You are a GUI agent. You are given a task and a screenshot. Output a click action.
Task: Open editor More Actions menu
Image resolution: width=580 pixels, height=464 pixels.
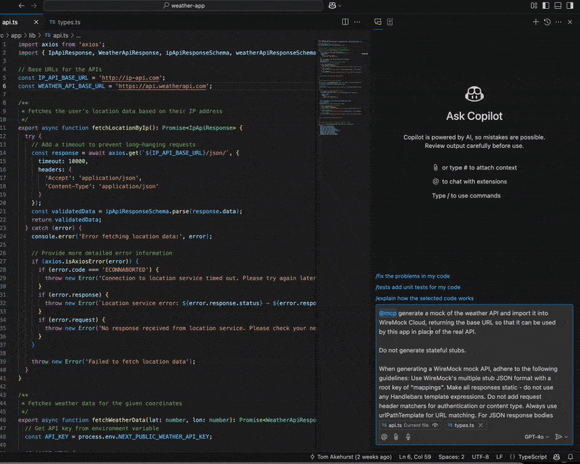tap(357, 22)
